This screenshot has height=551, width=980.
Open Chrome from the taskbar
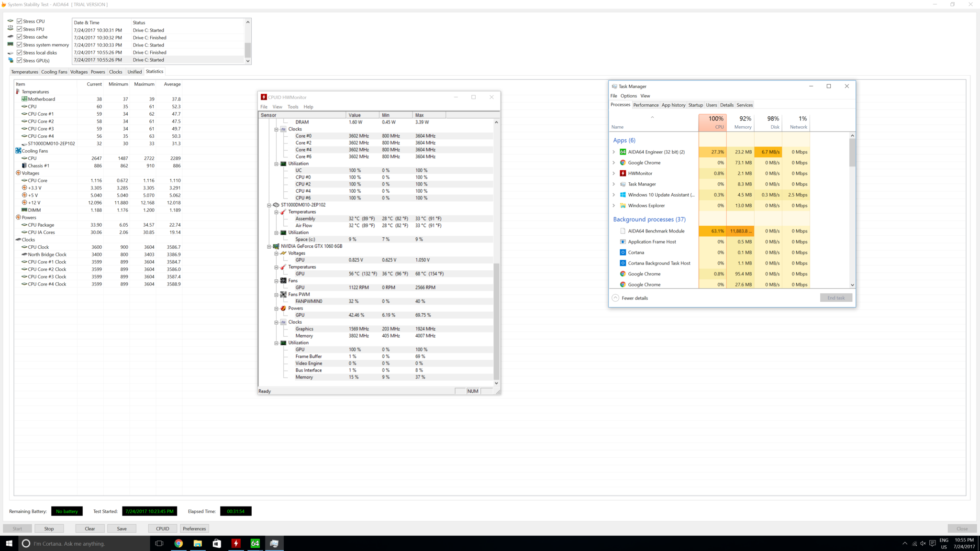(x=178, y=543)
